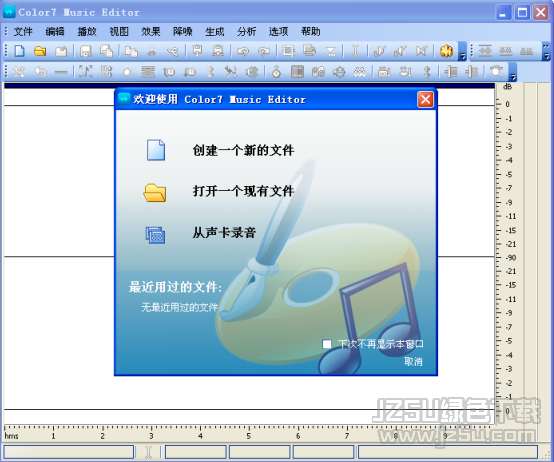
Task: Open the 选项 menu
Action: point(278,31)
